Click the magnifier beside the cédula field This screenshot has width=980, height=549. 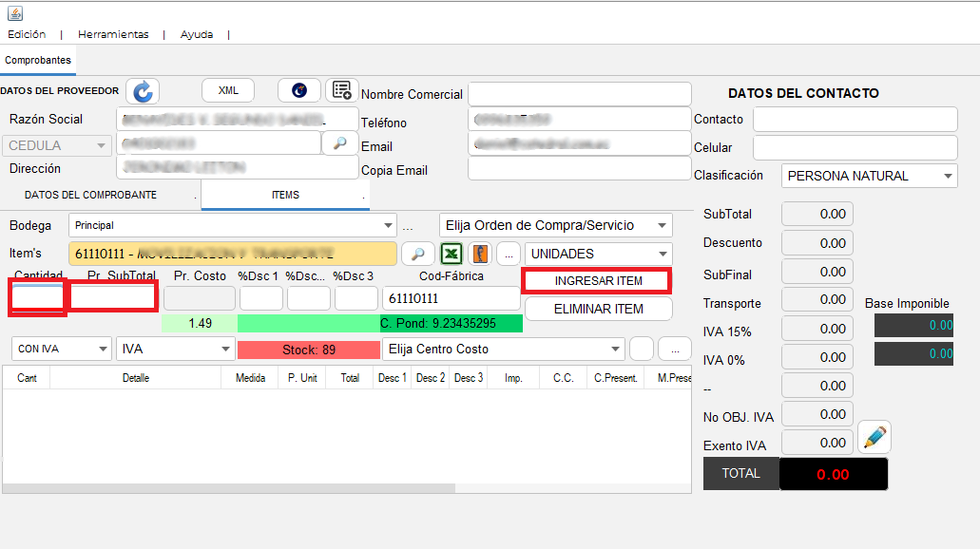pos(339,143)
